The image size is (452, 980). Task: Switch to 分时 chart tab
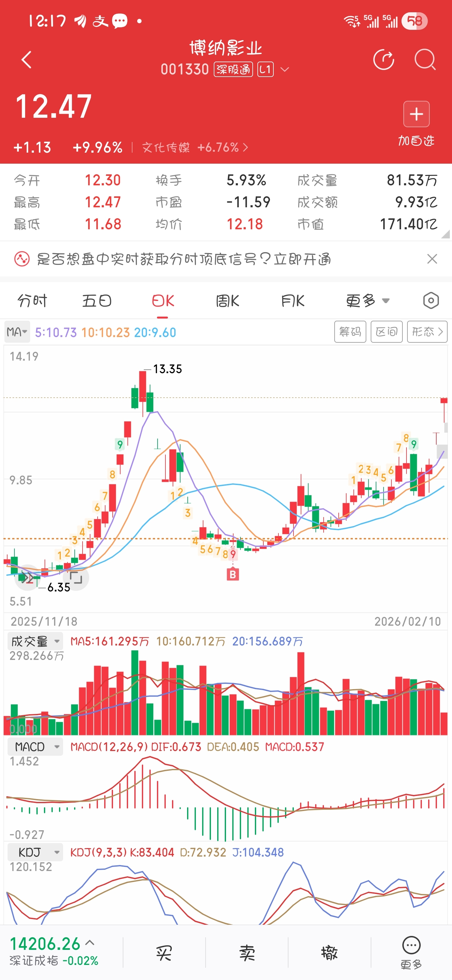tap(32, 301)
